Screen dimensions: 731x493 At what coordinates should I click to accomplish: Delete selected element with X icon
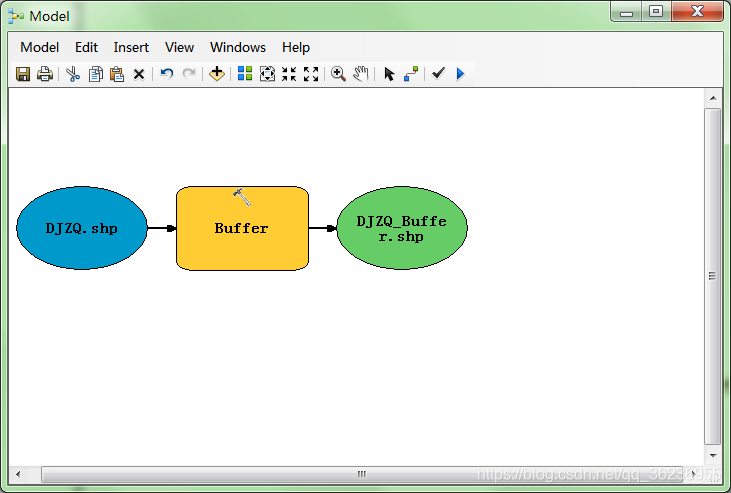(139, 75)
